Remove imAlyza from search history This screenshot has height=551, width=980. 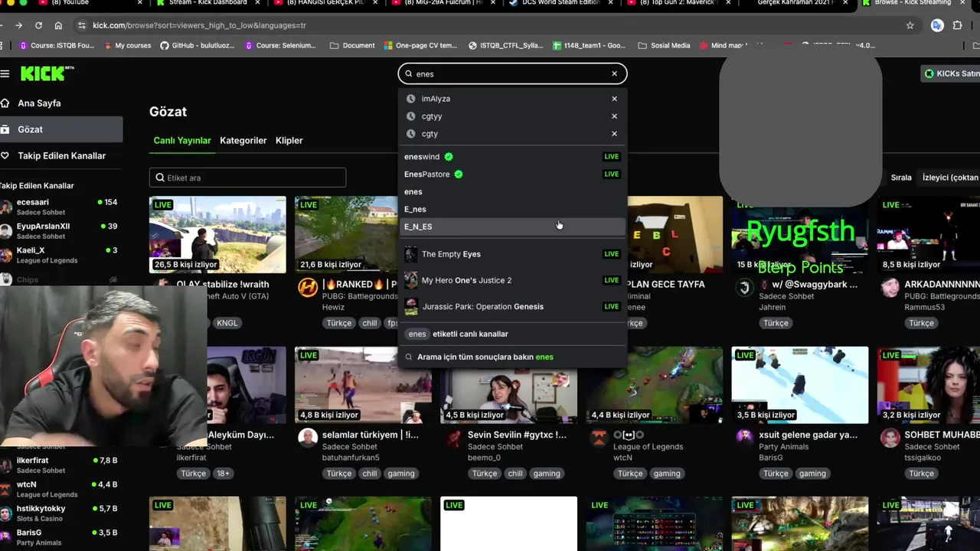pos(614,99)
